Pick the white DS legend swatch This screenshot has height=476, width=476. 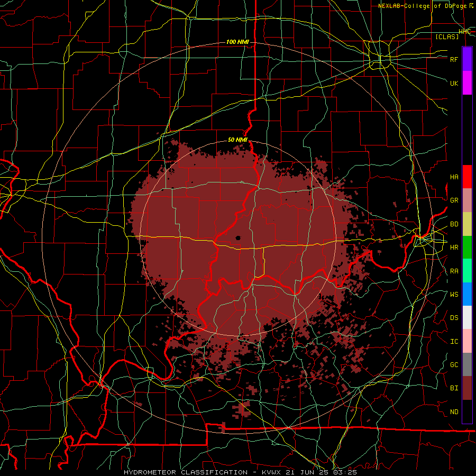point(467,317)
